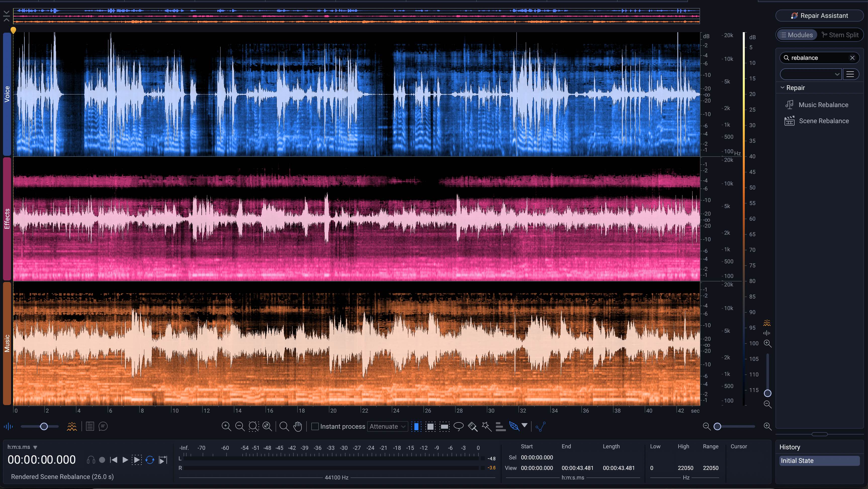Image resolution: width=868 pixels, height=489 pixels.
Task: Clear the rebalance search field
Action: [852, 58]
